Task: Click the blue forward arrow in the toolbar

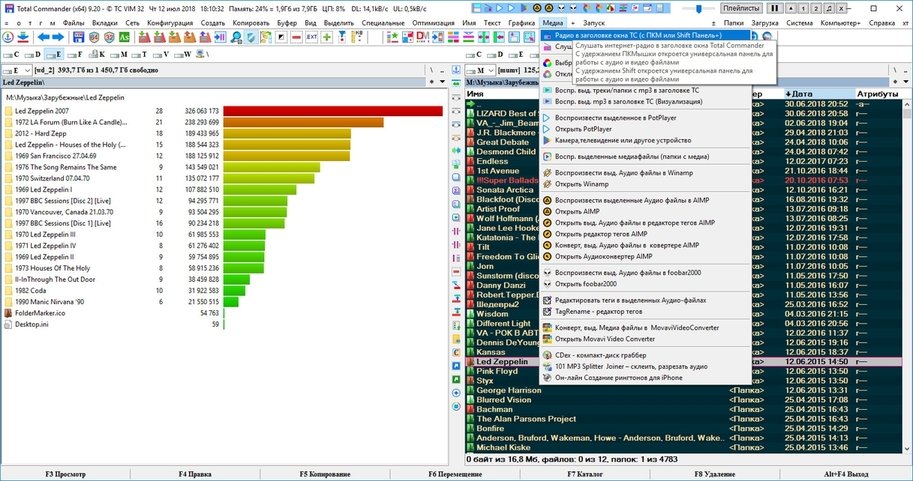Action: 58,37
